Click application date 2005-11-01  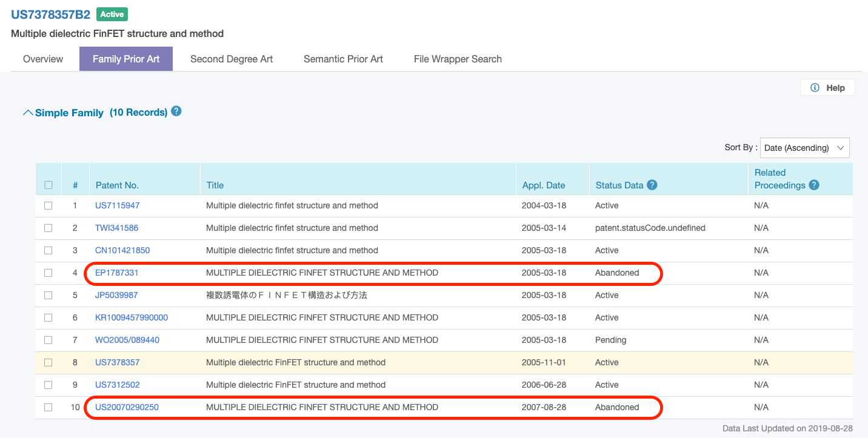point(544,362)
